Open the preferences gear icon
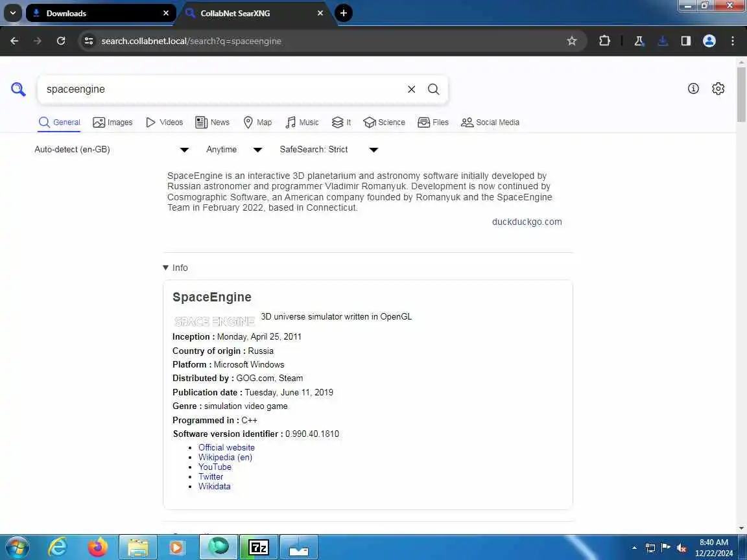The width and height of the screenshot is (747, 560). tap(718, 88)
